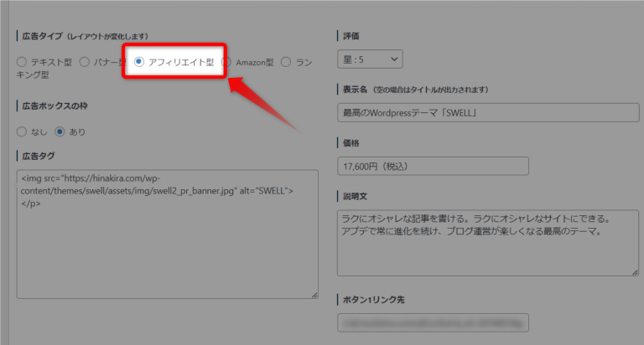This screenshot has height=345, width=644.
Task: Focus the ボタン1リンク先 URL field
Action: (433, 322)
